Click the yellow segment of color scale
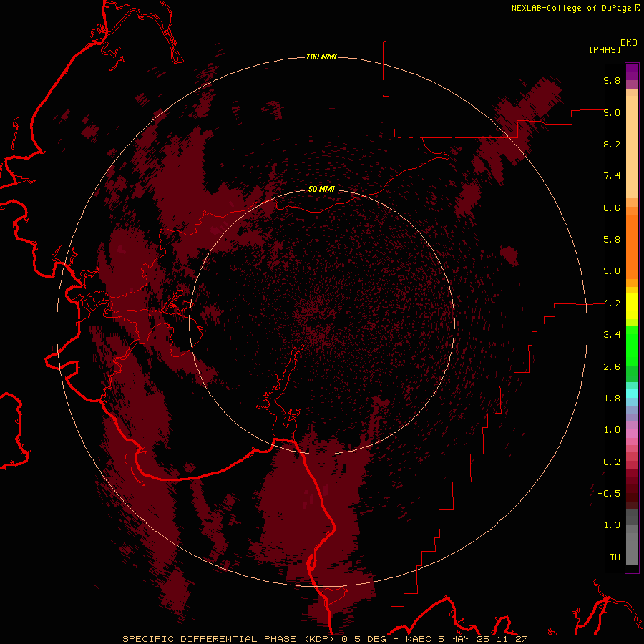644x644 pixels. tap(632, 306)
